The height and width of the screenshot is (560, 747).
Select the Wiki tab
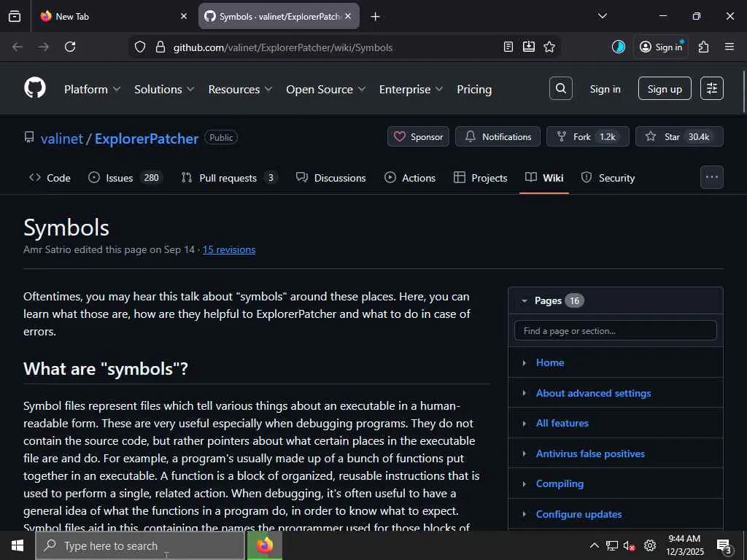[544, 178]
